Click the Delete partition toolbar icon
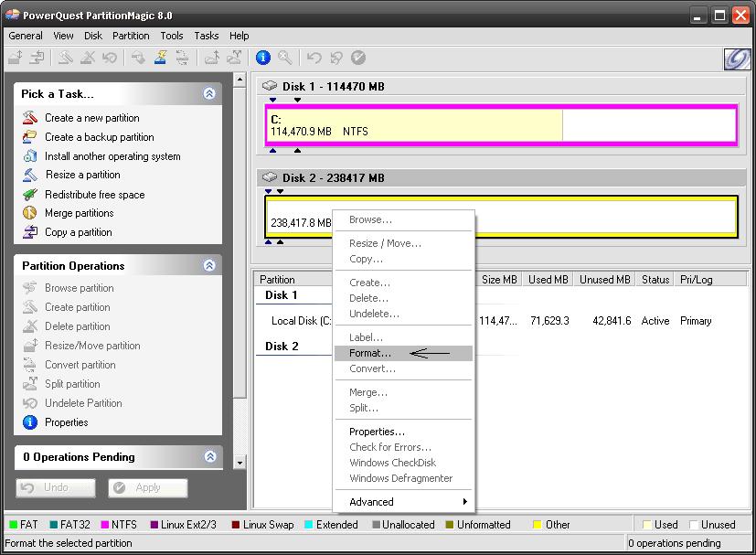The width and height of the screenshot is (756, 555). click(88, 58)
